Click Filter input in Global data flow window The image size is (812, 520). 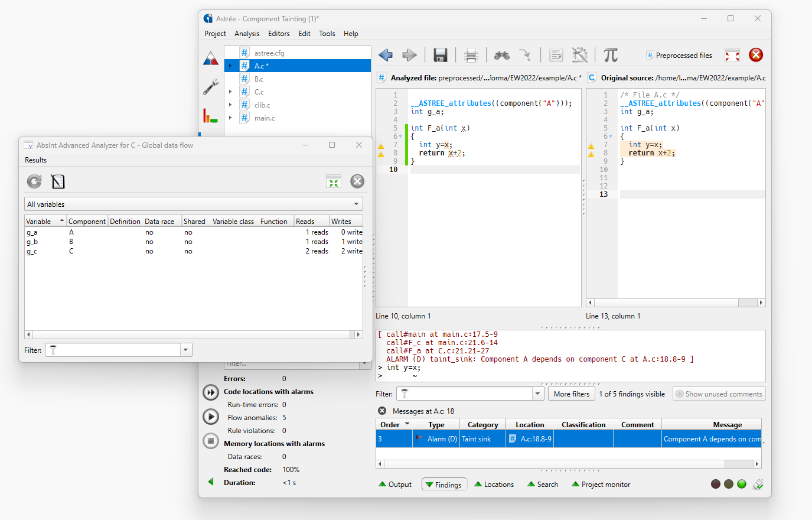(113, 350)
